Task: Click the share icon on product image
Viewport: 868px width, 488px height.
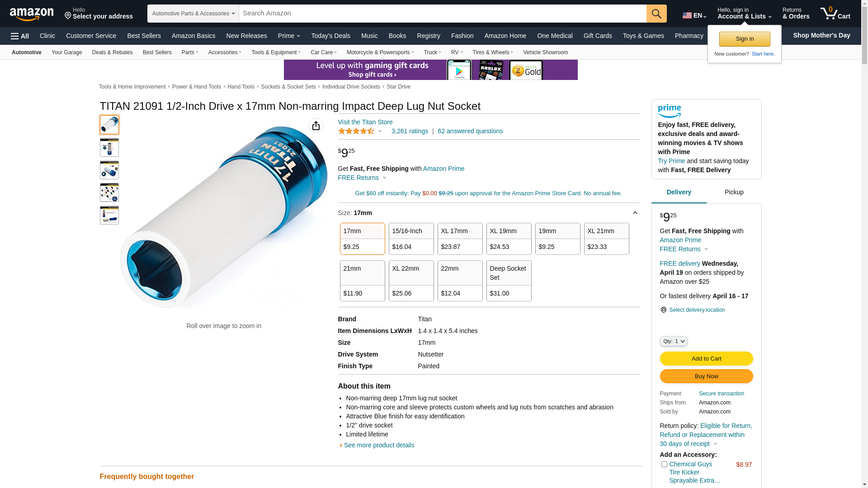Action: pos(316,126)
